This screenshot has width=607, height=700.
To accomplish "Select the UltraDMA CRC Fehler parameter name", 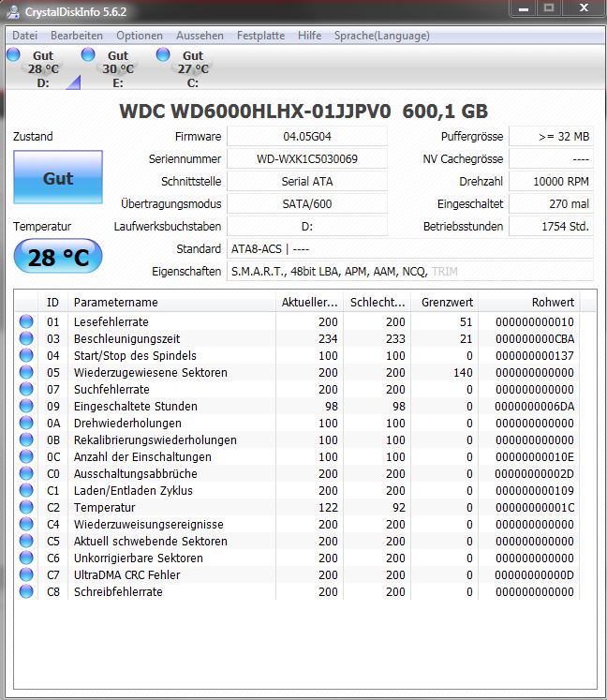I will click(126, 575).
